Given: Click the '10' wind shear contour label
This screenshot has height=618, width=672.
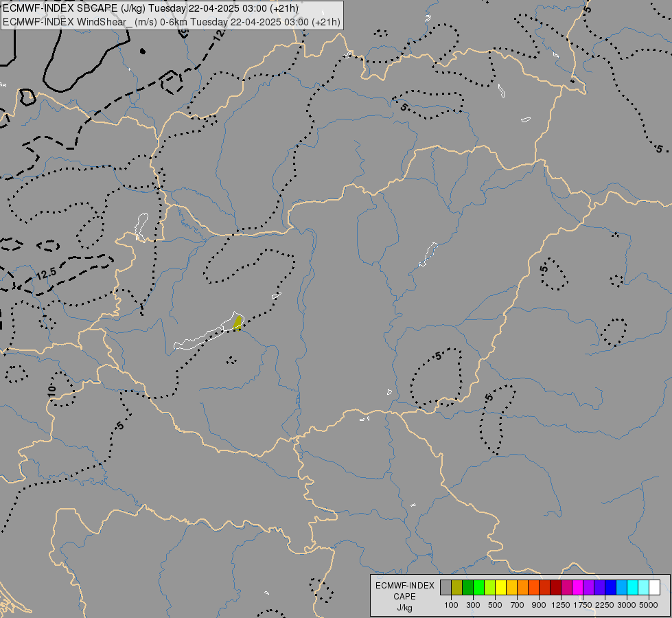Looking at the screenshot, I should click(x=51, y=391).
